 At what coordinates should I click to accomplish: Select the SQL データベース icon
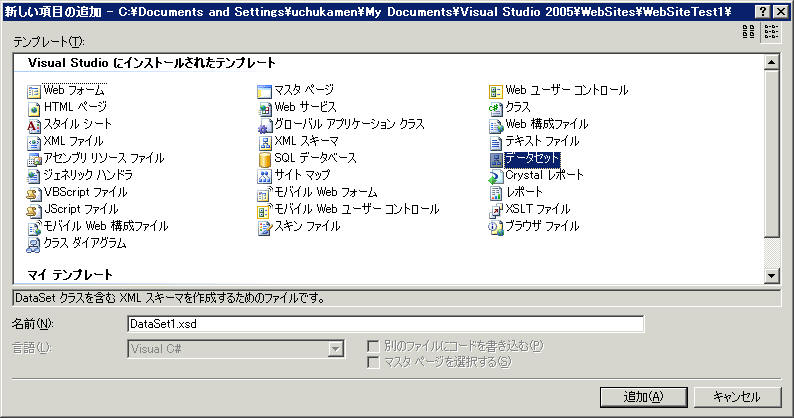tap(264, 160)
